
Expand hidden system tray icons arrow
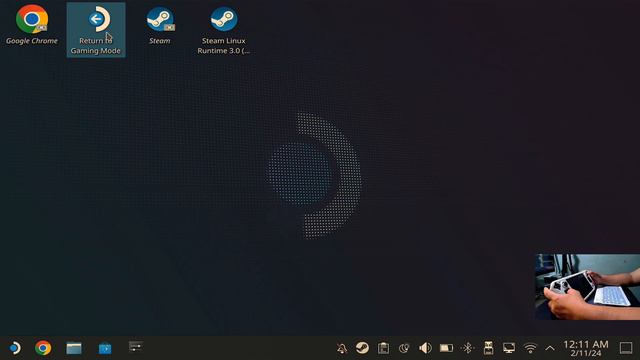[550, 348]
